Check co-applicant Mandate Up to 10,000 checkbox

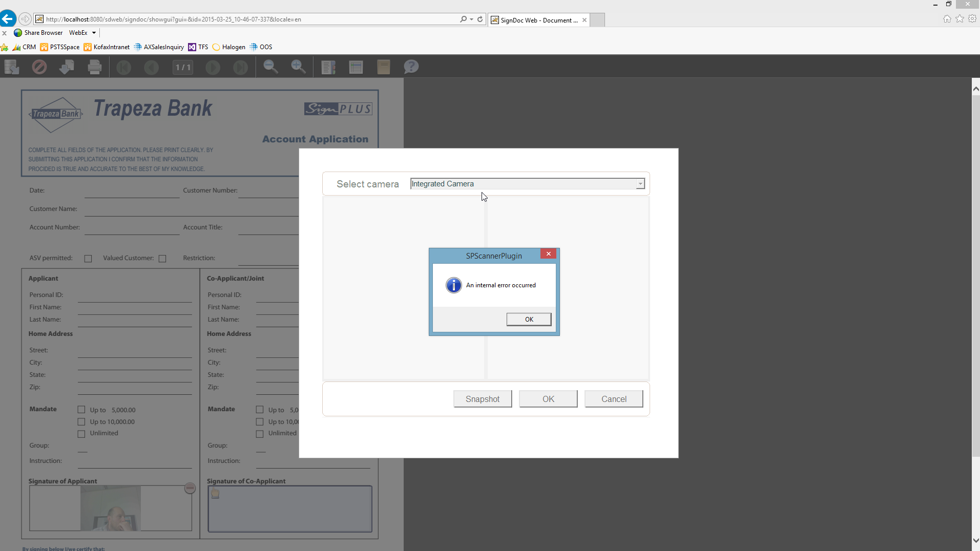tap(260, 422)
